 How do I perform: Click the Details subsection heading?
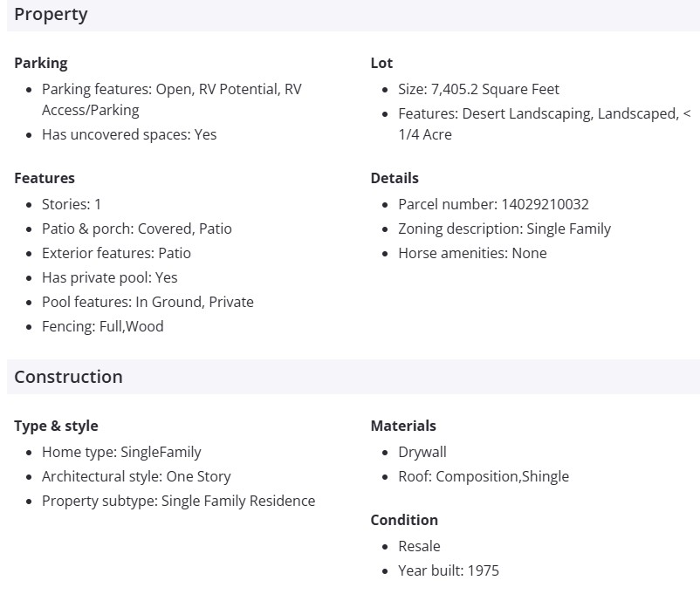click(395, 178)
